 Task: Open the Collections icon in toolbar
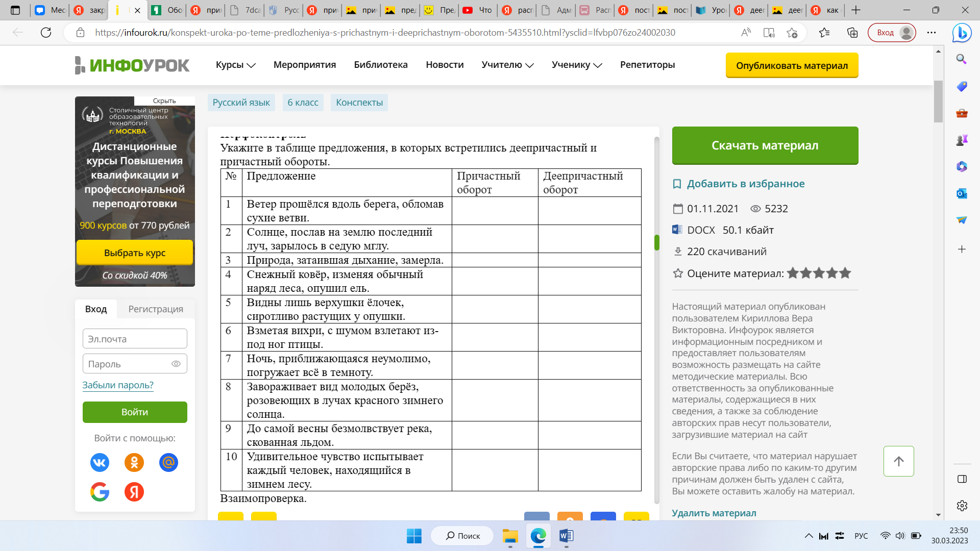click(852, 33)
